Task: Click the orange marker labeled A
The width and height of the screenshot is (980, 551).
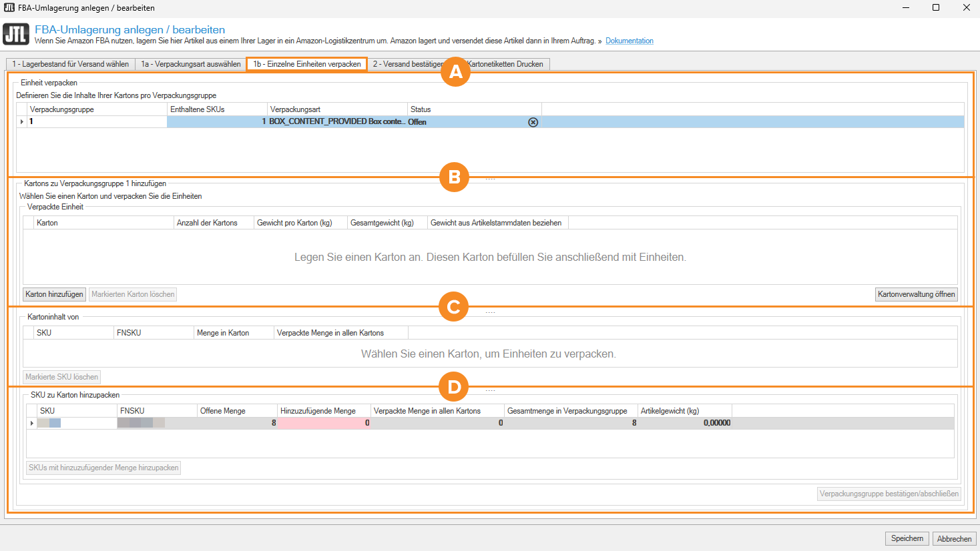Action: pyautogui.click(x=455, y=71)
